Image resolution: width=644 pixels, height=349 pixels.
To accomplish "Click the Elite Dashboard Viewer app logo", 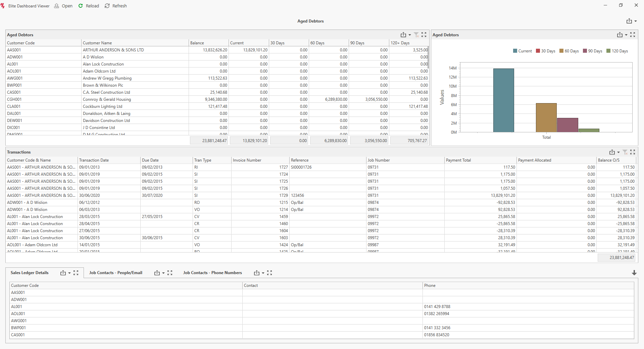I will 3,6.
